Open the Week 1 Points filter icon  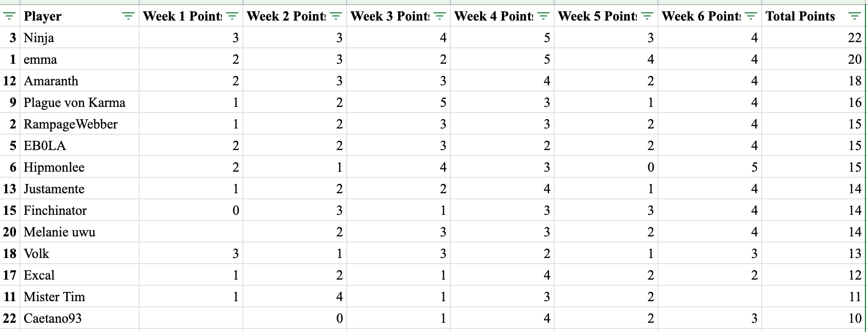pos(232,16)
